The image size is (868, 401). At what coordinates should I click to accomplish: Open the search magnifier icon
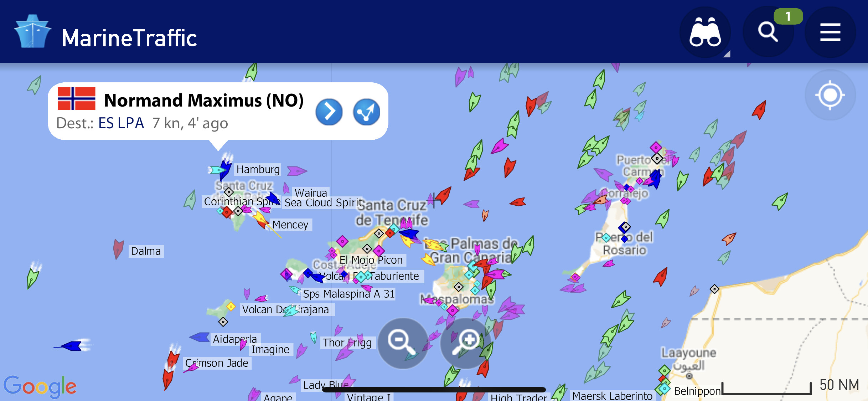pos(768,32)
